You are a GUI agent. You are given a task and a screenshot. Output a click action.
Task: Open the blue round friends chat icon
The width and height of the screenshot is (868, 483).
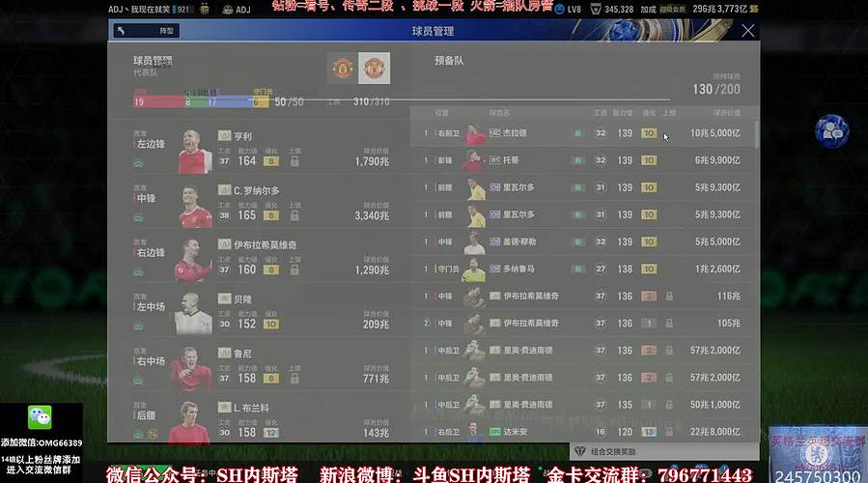831,131
